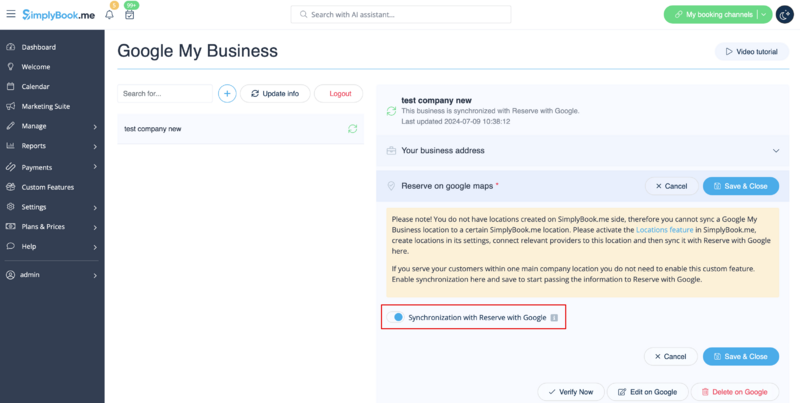Click the briefcase icon next to business address

click(391, 150)
